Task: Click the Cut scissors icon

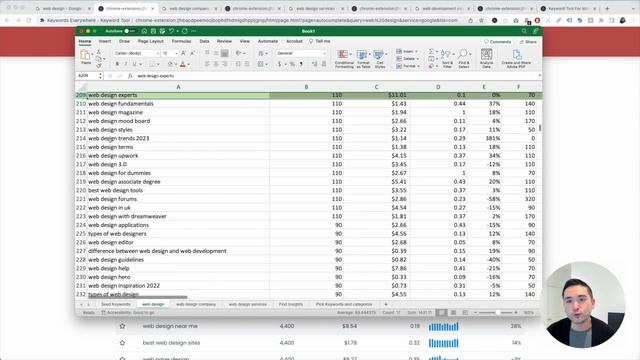Action: [98, 52]
